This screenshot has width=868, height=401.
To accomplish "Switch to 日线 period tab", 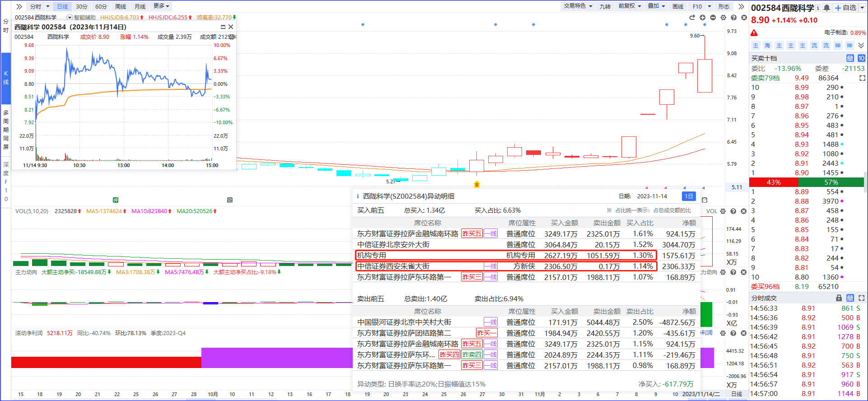I will pyautogui.click(x=62, y=6).
